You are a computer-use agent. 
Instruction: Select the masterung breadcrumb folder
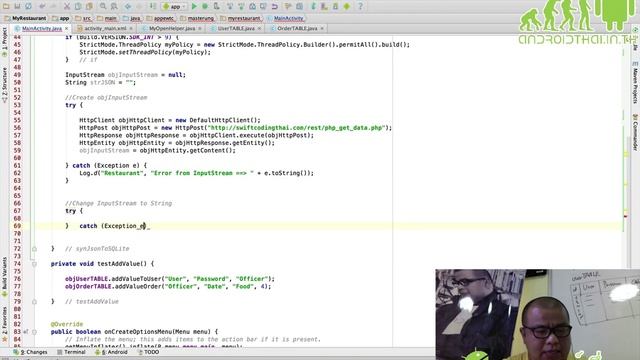coord(197,18)
